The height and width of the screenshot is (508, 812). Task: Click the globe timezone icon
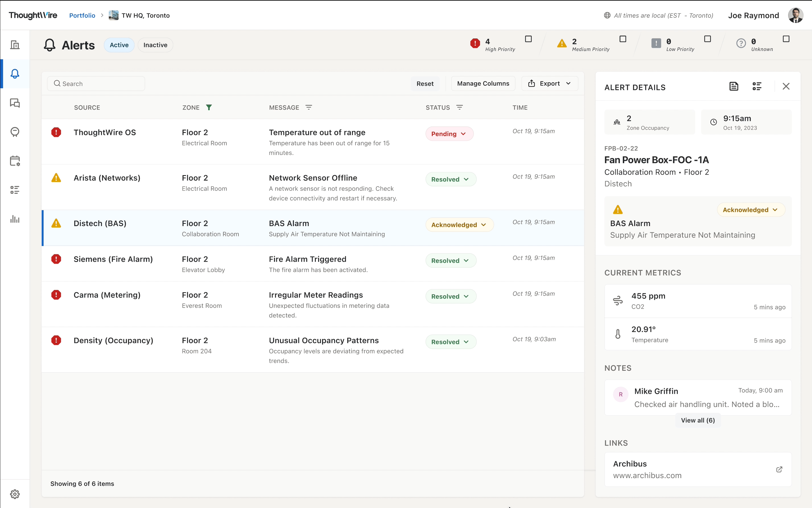pos(607,15)
